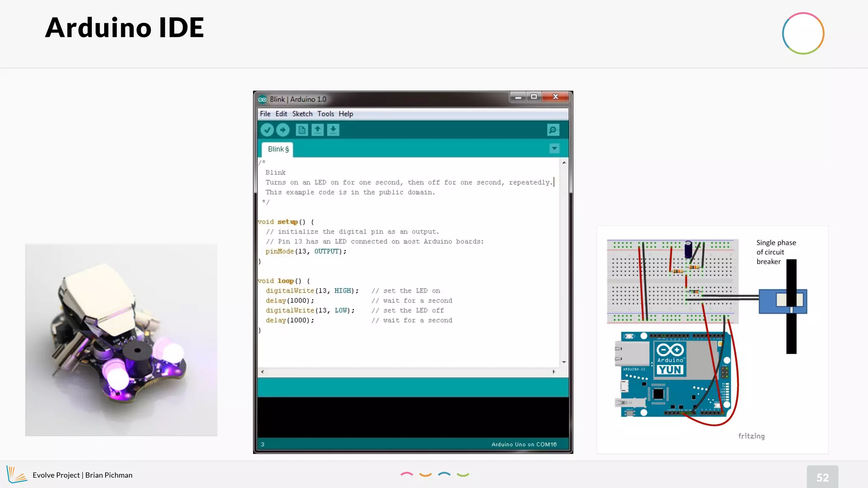Click the editor scroll up arrow
The width and height of the screenshot is (868, 488).
pos(564,163)
